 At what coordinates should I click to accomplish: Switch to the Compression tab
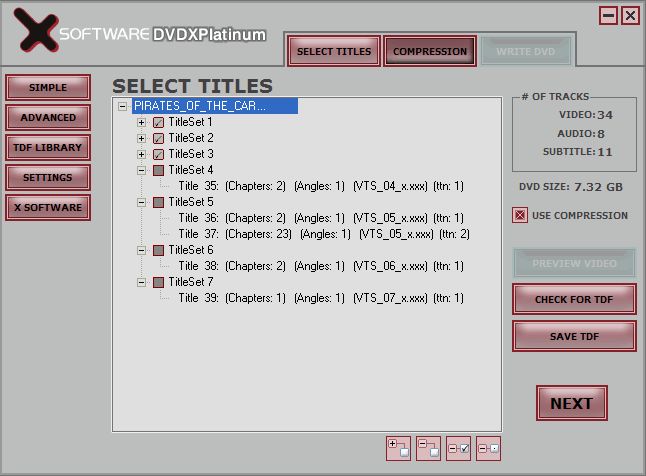(x=430, y=51)
